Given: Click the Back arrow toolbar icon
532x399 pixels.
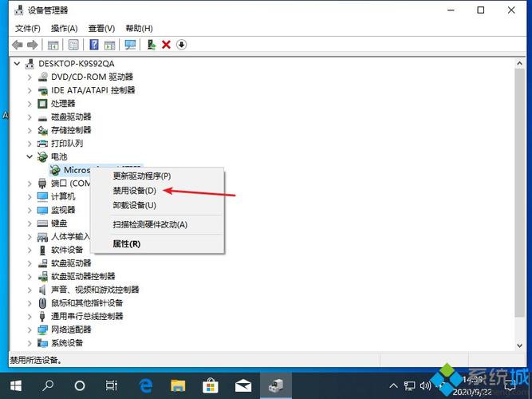Looking at the screenshot, I should coord(18,45).
